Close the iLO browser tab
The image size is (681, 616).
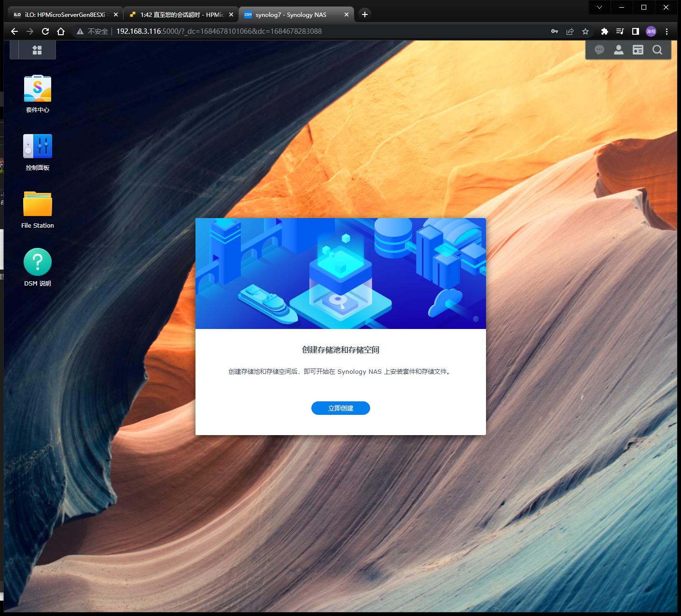click(115, 14)
